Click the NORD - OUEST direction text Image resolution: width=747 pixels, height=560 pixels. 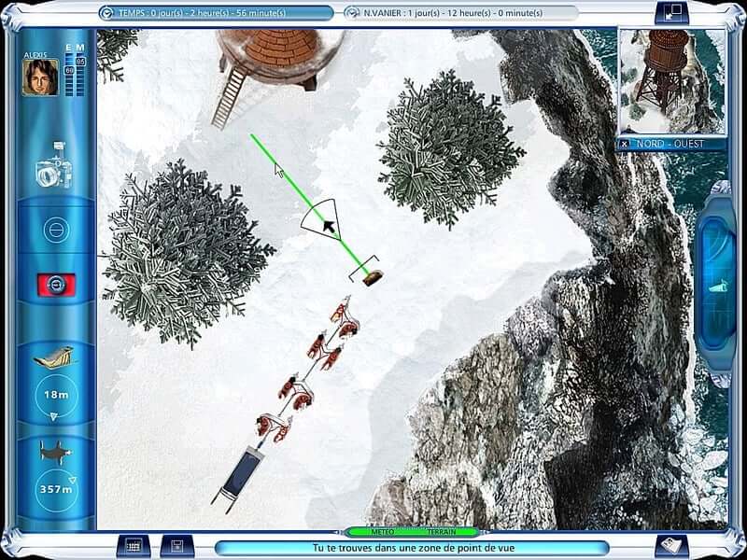click(x=669, y=144)
